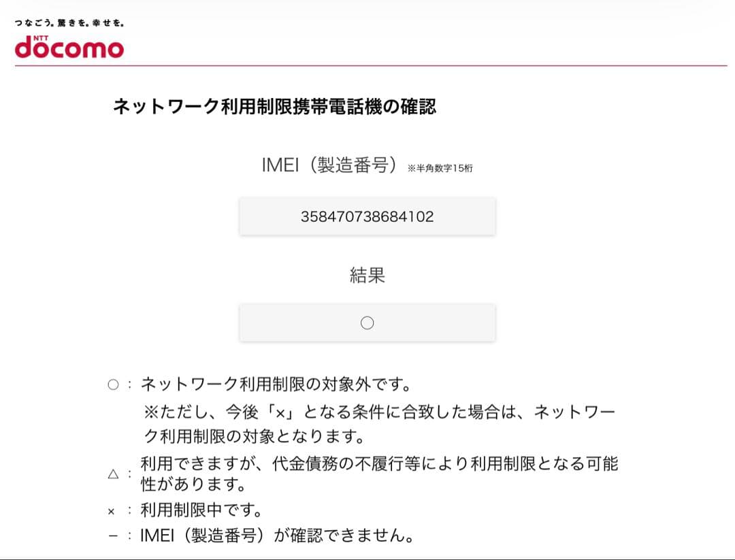Click the NTT docomo logo
Viewport: 735px width, 560px height.
[69, 46]
